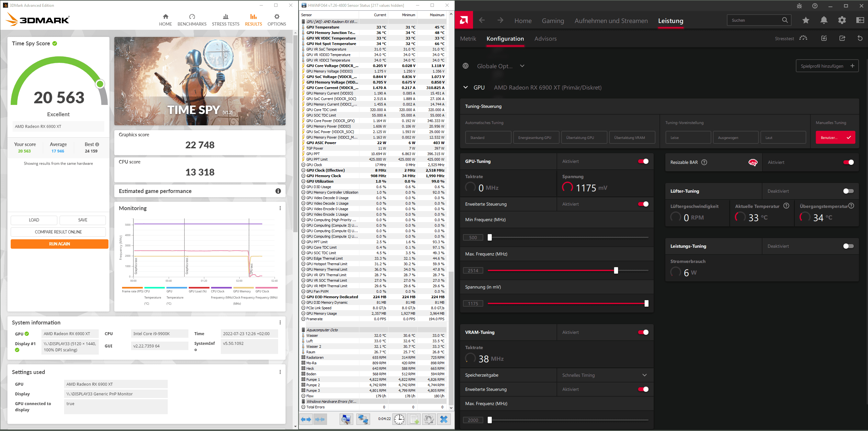Open Aktuelle Temperatur info icon
868x431 pixels.
click(786, 206)
